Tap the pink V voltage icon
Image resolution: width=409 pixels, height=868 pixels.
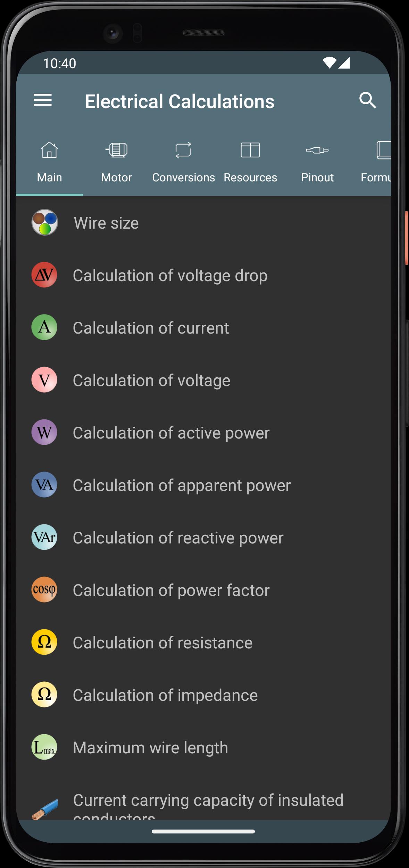coord(44,380)
